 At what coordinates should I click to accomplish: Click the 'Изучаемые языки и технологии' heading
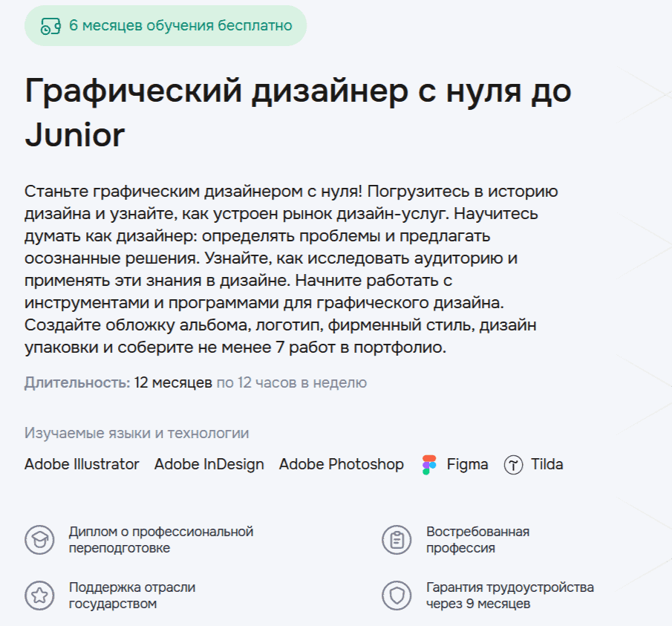click(137, 433)
